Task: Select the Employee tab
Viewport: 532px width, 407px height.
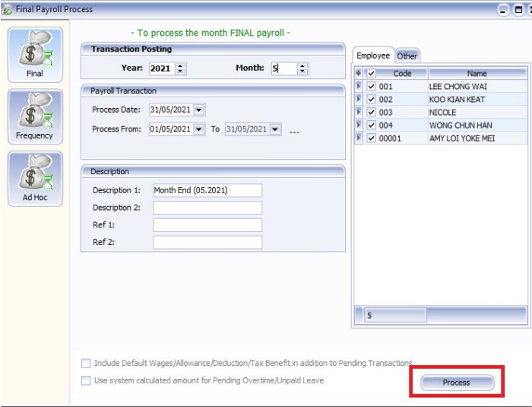Action: 372,56
